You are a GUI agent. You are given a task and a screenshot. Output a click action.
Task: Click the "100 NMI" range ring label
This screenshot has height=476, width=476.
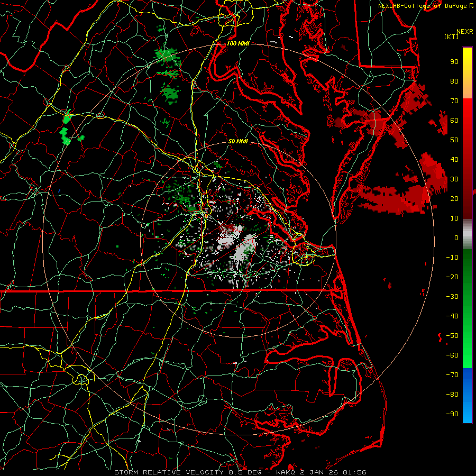point(238,43)
